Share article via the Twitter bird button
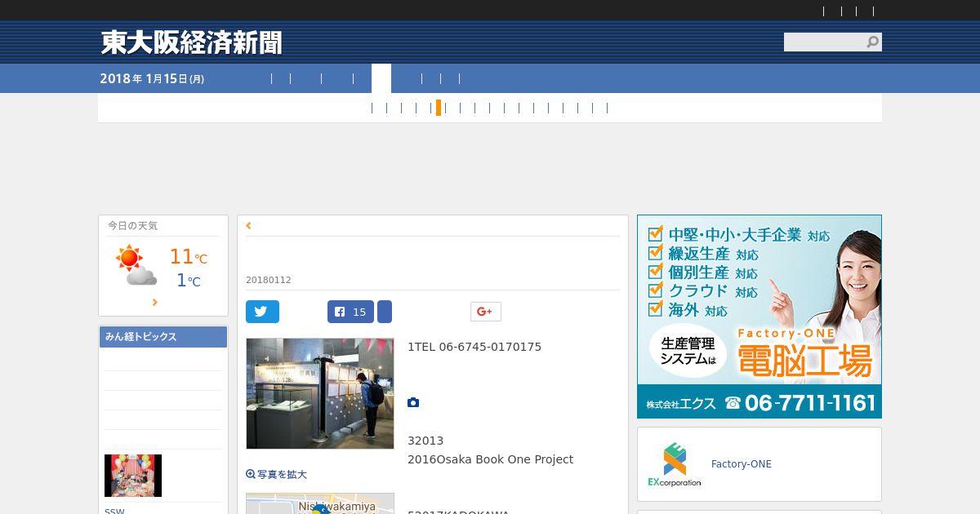Image resolution: width=980 pixels, height=514 pixels. 262,312
